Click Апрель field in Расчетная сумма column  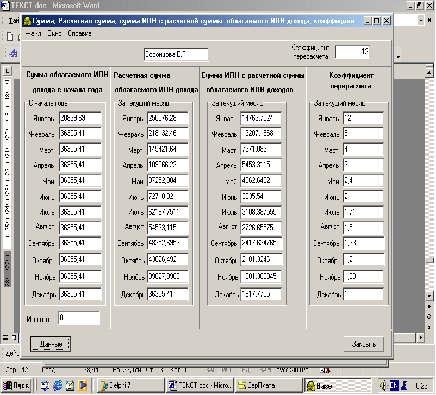tap(168, 165)
